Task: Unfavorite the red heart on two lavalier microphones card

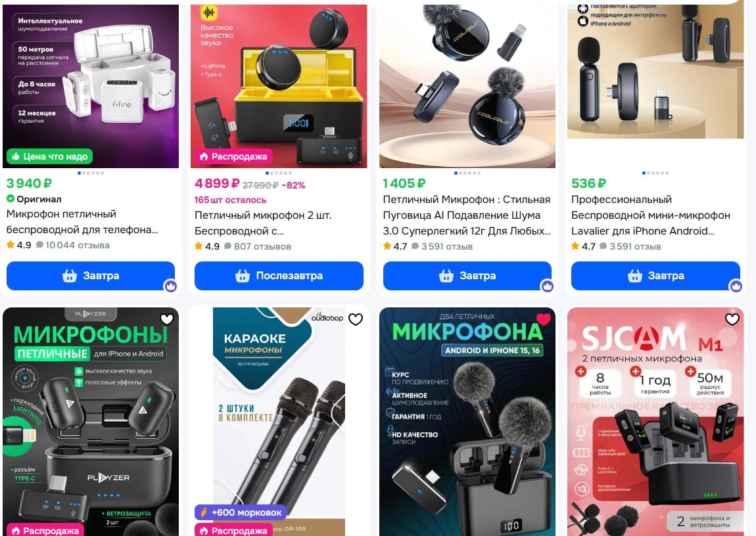Action: click(x=544, y=319)
